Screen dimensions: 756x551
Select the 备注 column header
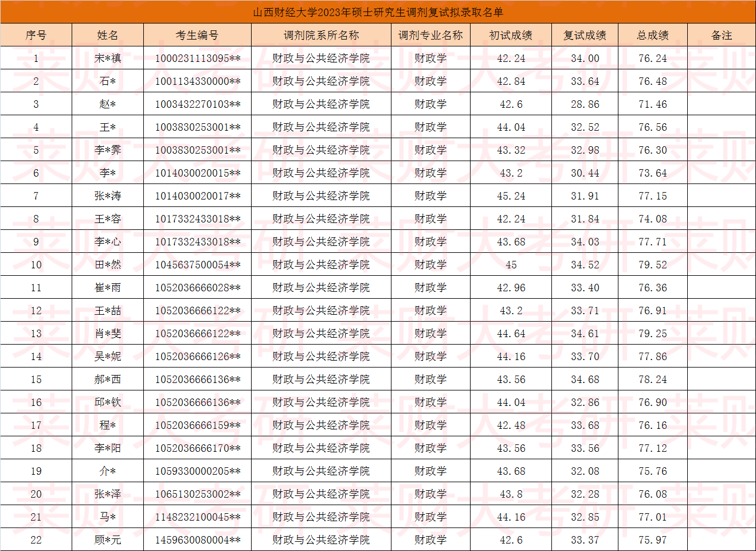tap(722, 35)
